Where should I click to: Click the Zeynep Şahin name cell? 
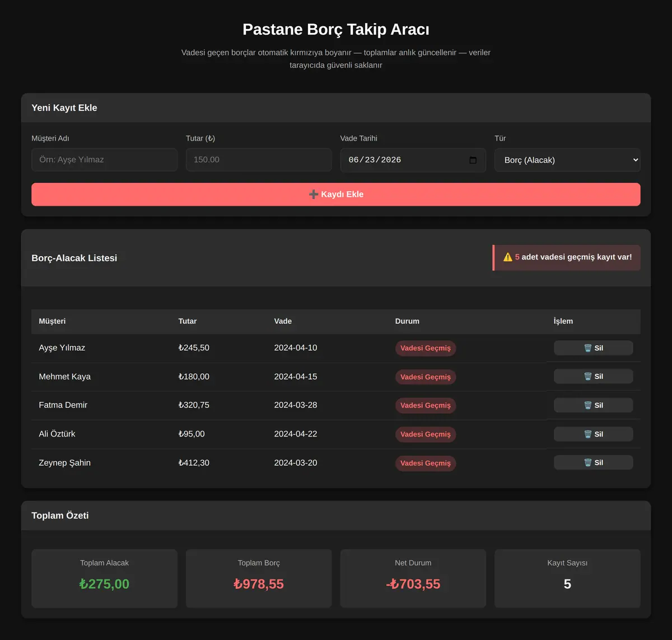coord(64,463)
